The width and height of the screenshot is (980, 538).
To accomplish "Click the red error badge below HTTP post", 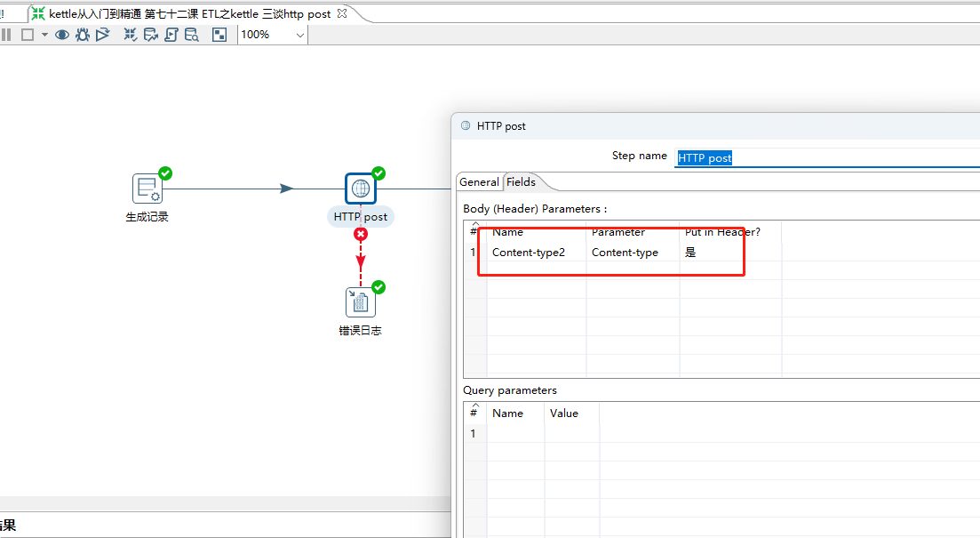I will coord(360,234).
